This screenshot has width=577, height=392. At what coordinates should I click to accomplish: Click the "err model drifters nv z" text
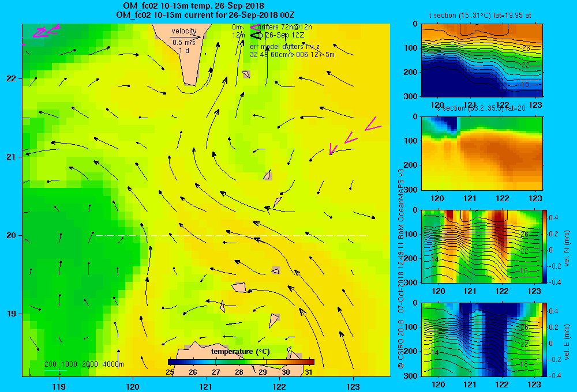click(x=285, y=47)
